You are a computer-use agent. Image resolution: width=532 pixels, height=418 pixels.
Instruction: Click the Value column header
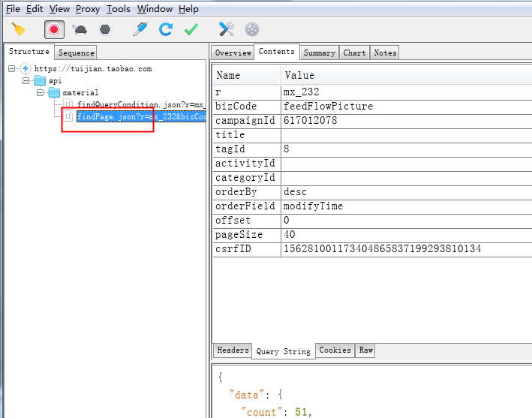(x=407, y=75)
